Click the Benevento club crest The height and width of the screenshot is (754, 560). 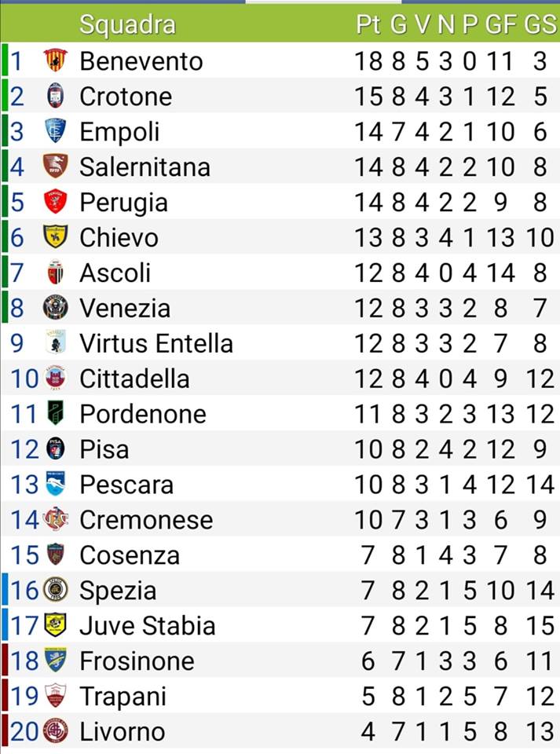pyautogui.click(x=56, y=60)
